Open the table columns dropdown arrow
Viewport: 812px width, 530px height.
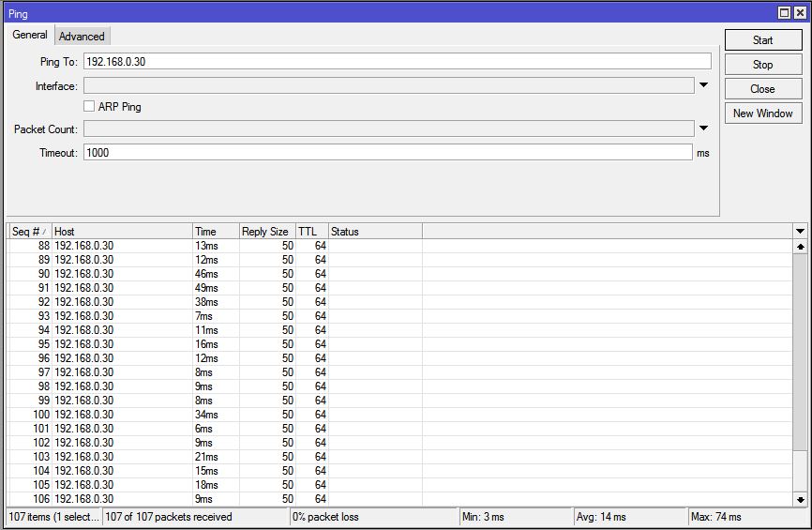(800, 231)
